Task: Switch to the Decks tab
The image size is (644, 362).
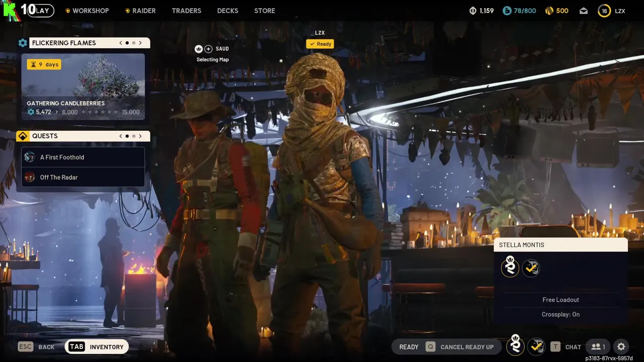Action: [227, 11]
